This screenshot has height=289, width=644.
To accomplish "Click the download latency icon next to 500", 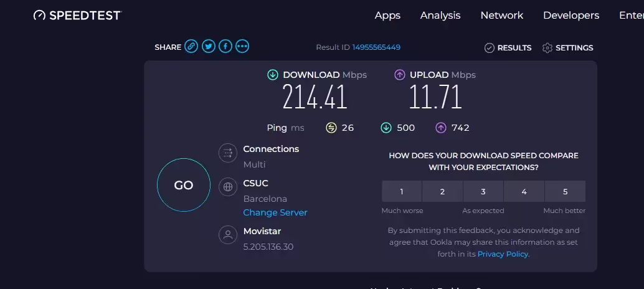I will coord(386,128).
